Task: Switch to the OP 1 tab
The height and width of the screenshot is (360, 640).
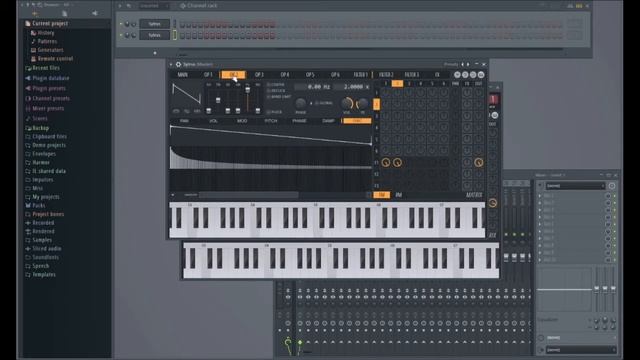Action: pyautogui.click(x=208, y=75)
